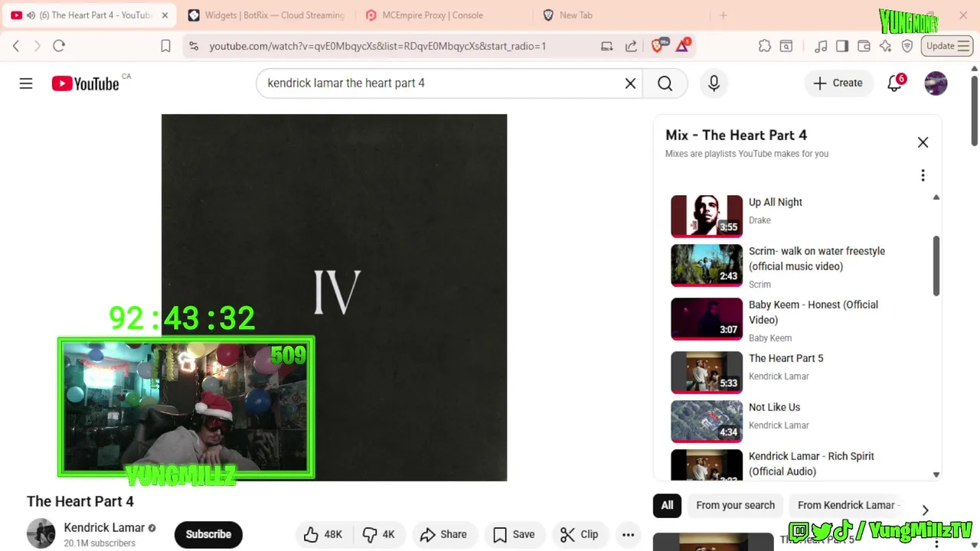View site information icon in address bar
Image resolution: width=980 pixels, height=551 pixels.
point(194,46)
